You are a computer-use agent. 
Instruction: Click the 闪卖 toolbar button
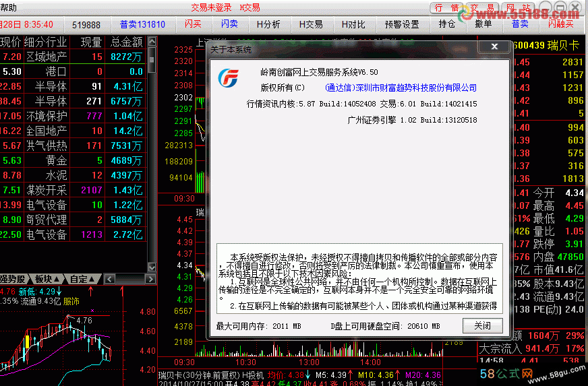229,24
